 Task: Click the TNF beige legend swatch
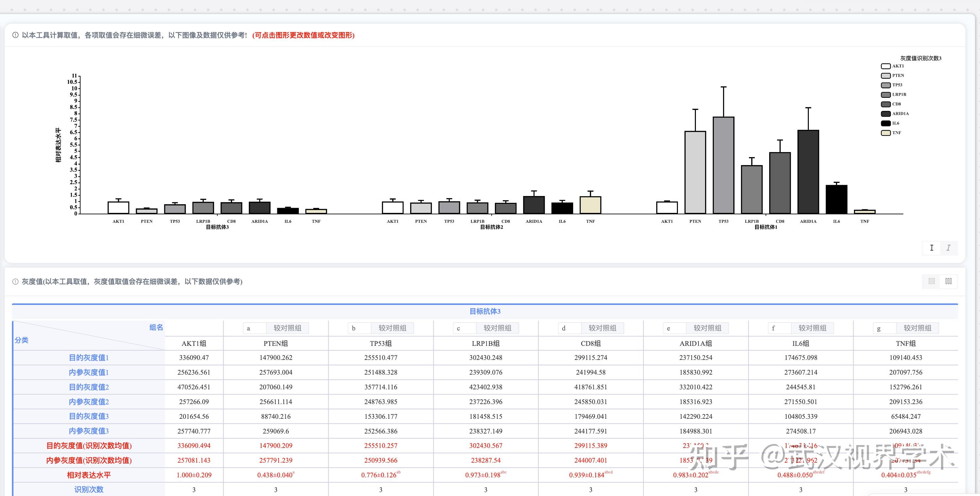[x=886, y=133]
